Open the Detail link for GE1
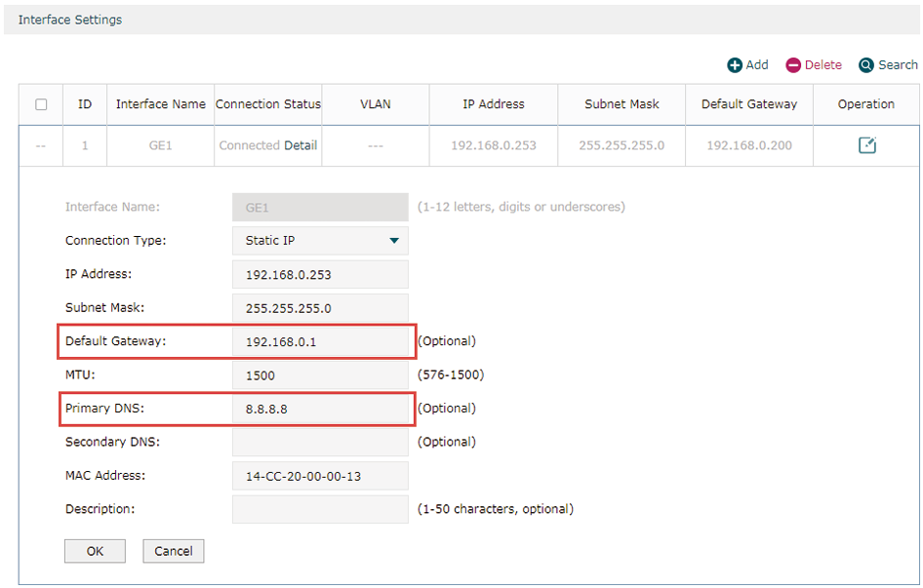This screenshot has height=588, width=923. tap(301, 145)
